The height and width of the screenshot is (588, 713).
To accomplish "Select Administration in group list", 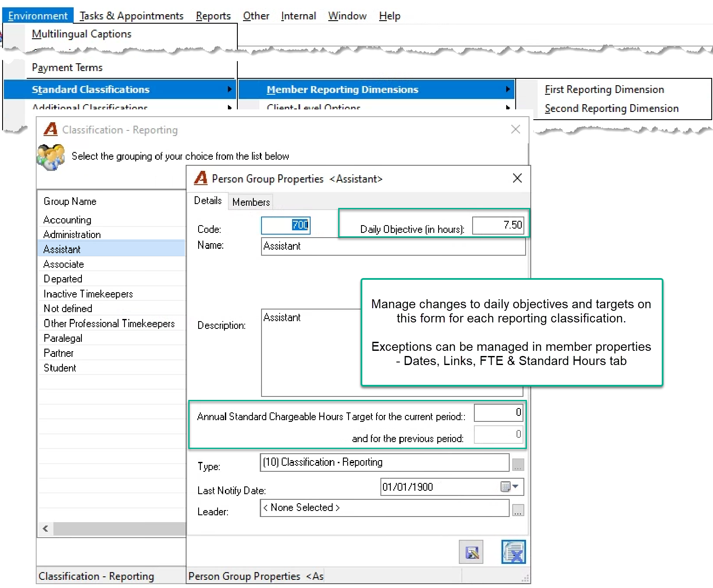I will (111, 235).
